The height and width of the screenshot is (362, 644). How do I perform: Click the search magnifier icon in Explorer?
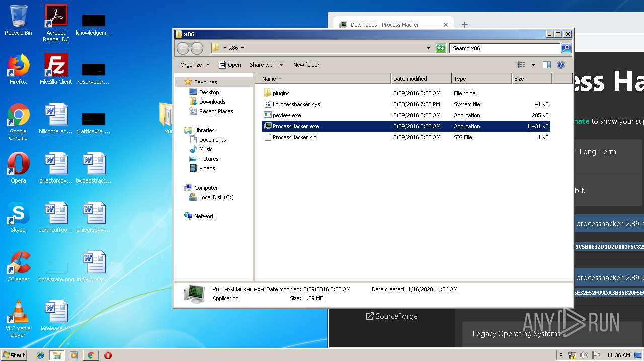[566, 48]
